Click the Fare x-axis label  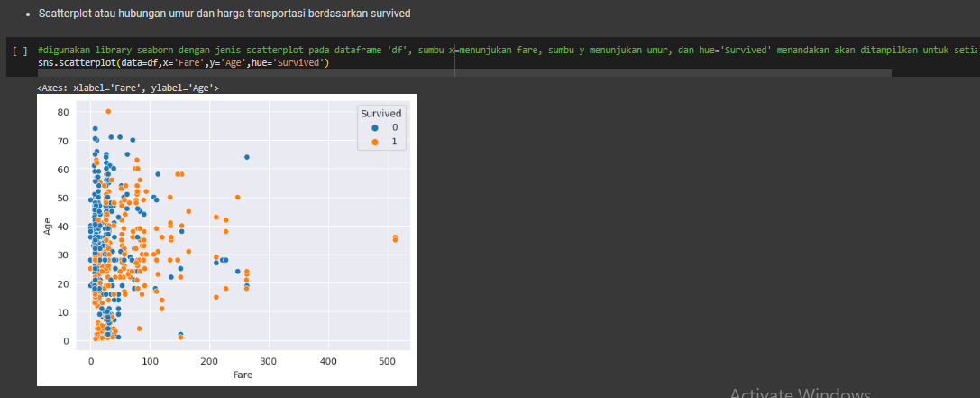[243, 375]
